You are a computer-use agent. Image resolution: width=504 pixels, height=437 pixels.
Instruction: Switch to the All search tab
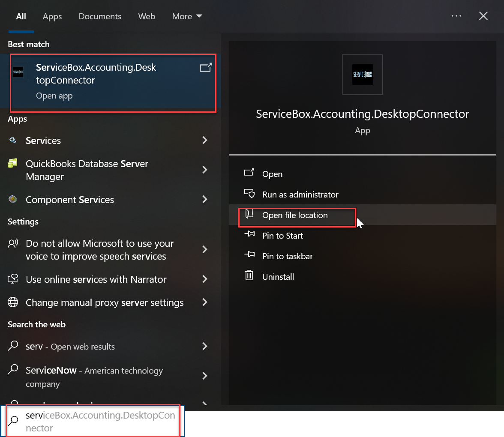pos(21,16)
